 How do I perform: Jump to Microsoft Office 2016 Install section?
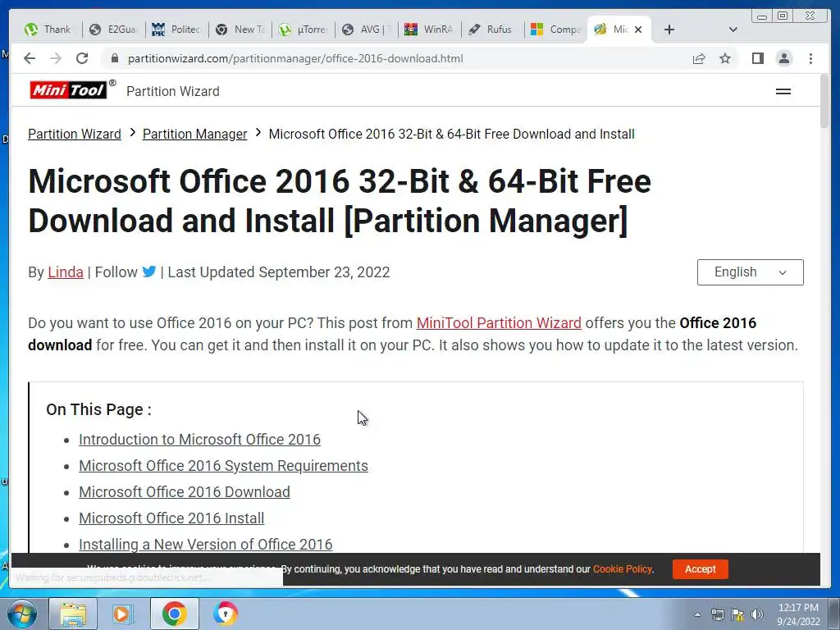coord(171,518)
